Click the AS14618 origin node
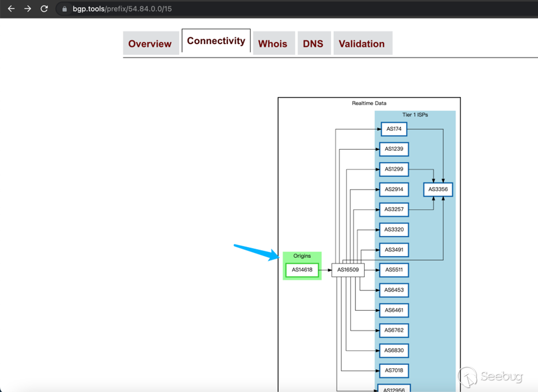The image size is (538, 392). click(302, 270)
